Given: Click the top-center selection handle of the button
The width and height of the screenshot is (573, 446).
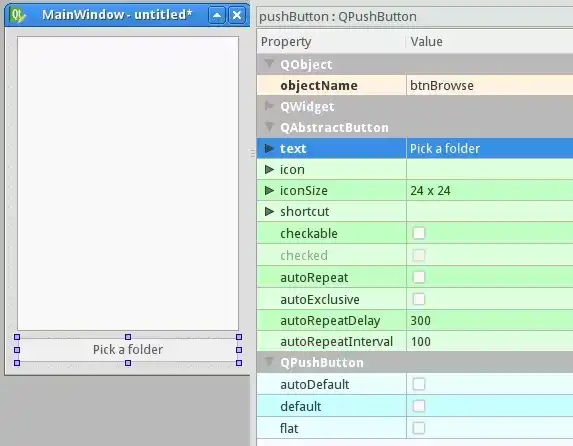Looking at the screenshot, I should 128,337.
